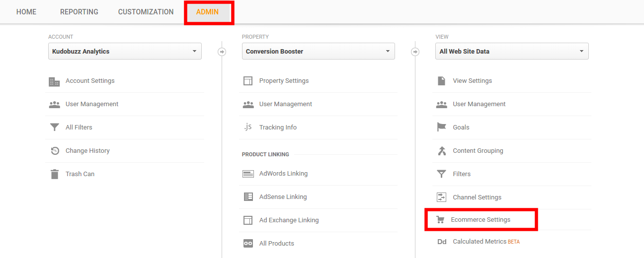
Task: Open User Management under Property
Action: point(286,104)
